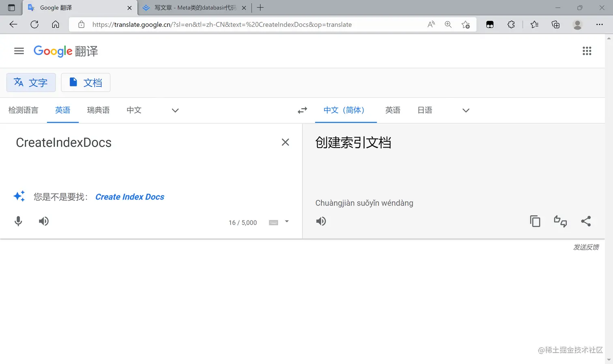Viewport: 613px width, 364px height.
Task: Close the 写文章 browser tab
Action: 244,8
